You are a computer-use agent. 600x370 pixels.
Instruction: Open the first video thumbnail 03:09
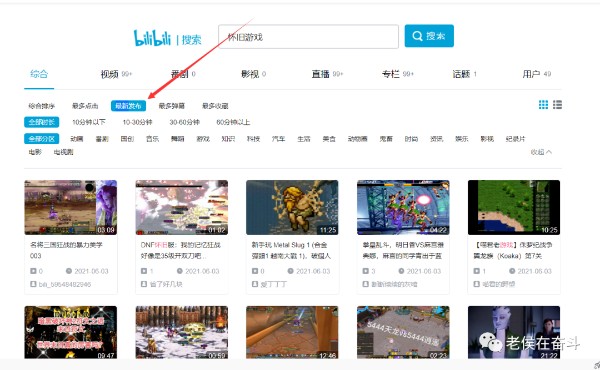coord(71,207)
